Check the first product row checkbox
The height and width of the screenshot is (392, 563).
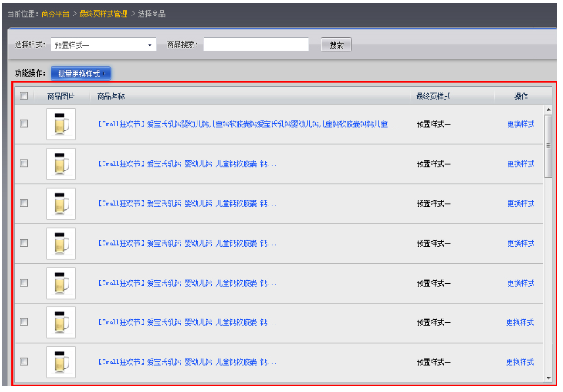24,124
